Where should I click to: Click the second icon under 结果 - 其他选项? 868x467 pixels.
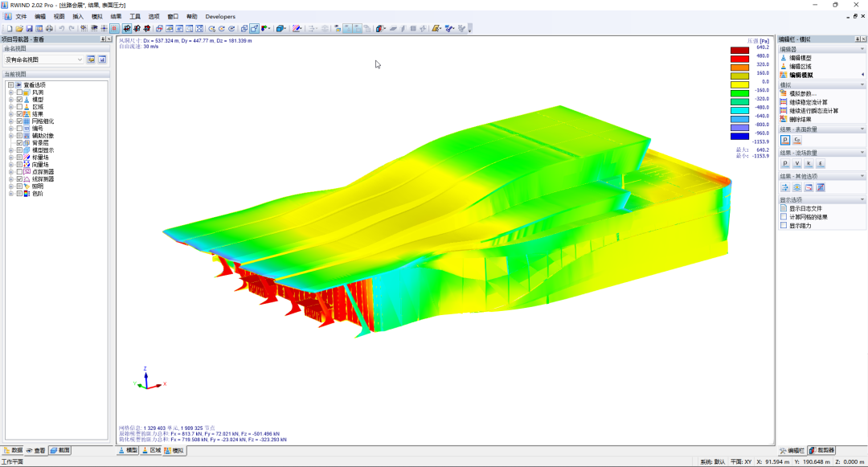(x=797, y=187)
